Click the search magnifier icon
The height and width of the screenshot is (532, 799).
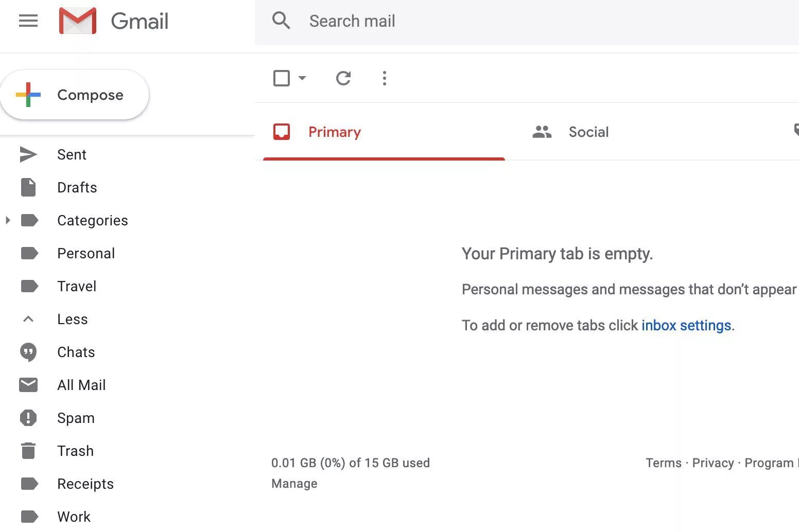(281, 21)
